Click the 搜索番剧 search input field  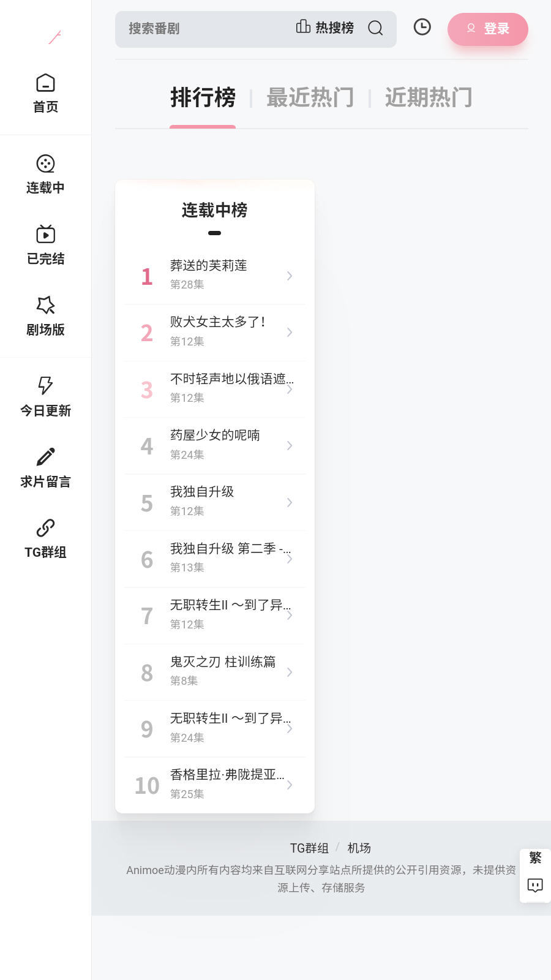point(184,28)
